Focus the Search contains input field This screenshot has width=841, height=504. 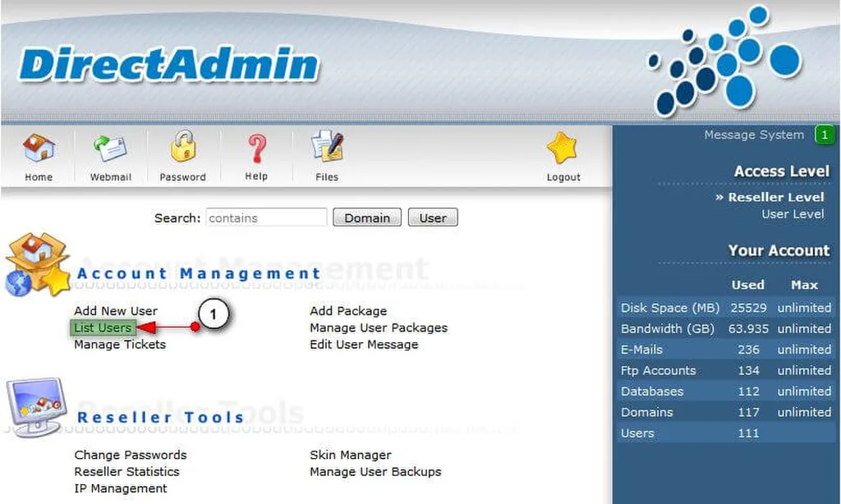pos(266,218)
